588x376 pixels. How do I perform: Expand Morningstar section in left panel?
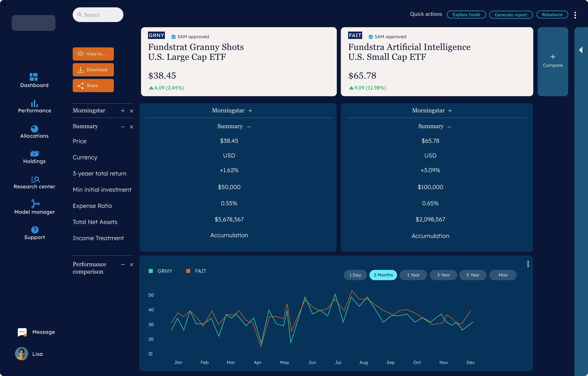[x=123, y=111]
